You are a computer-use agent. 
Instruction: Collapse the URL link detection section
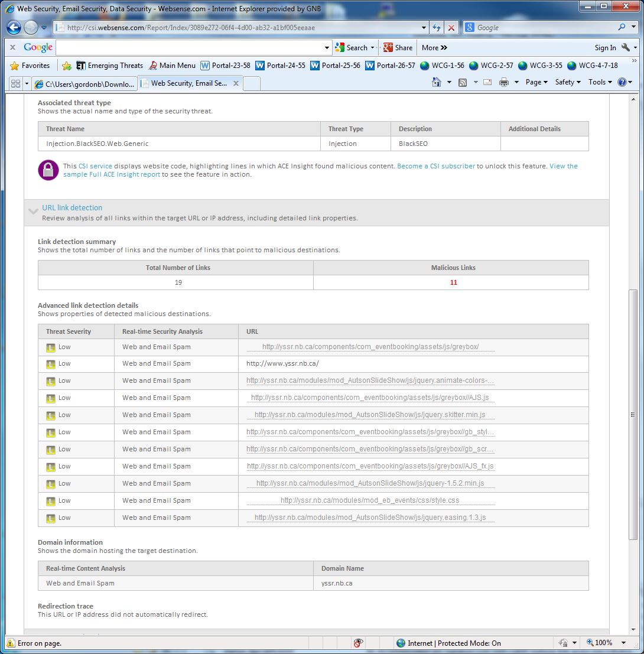click(x=33, y=211)
